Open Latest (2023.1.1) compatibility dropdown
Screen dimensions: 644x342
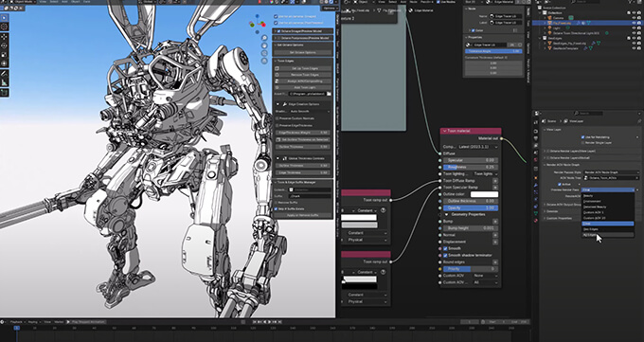click(476, 147)
